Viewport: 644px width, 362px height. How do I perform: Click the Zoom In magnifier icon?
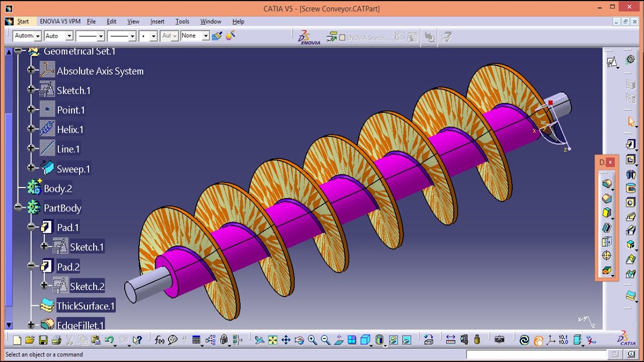click(x=312, y=340)
